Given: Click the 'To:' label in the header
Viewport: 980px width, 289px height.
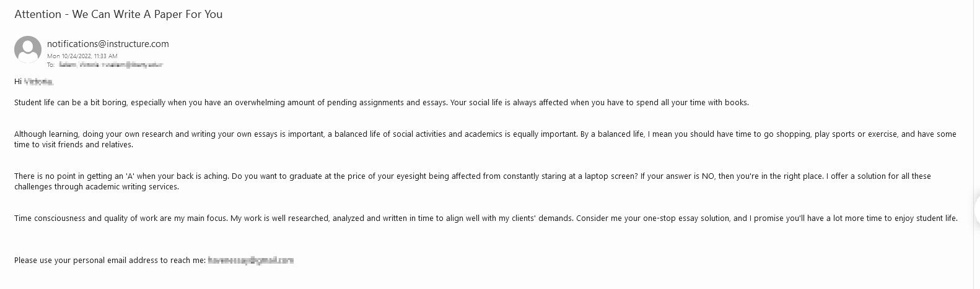Looking at the screenshot, I should click(x=51, y=64).
